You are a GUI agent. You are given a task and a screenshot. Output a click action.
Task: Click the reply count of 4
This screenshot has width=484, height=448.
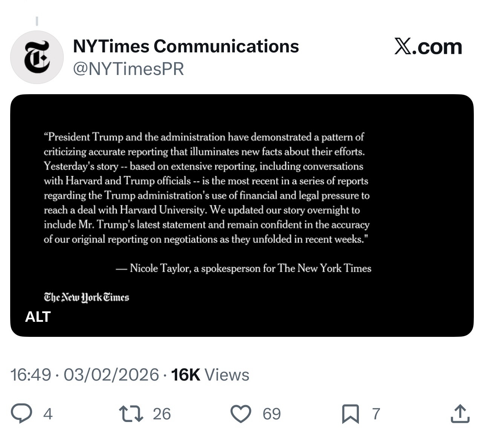pos(47,414)
